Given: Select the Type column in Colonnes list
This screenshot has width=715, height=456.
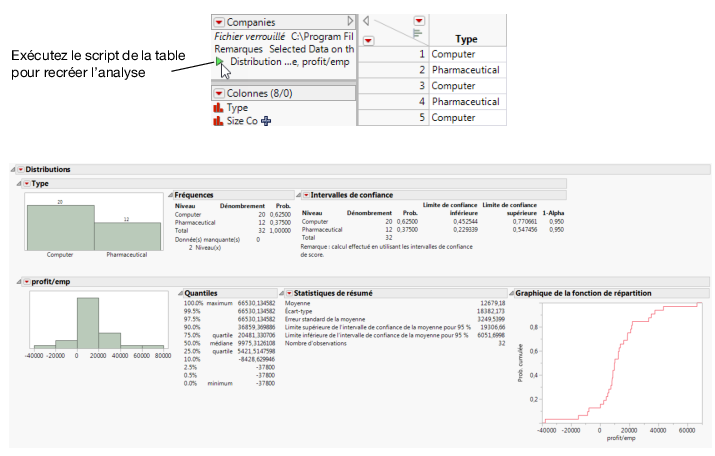Looking at the screenshot, I should tap(237, 108).
